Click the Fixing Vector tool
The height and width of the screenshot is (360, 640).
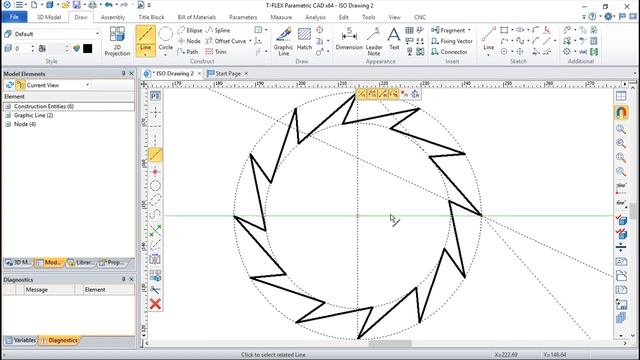[x=452, y=41]
